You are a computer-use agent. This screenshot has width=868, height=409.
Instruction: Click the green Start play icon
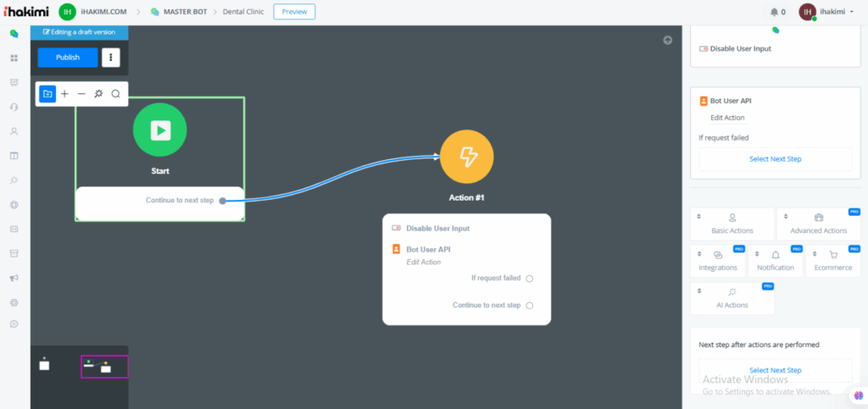(x=159, y=130)
